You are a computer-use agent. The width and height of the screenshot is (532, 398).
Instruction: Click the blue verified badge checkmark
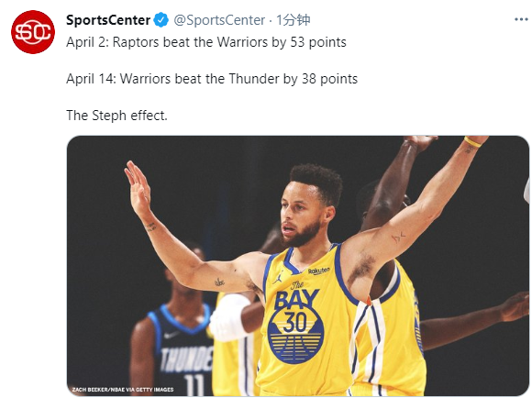tap(161, 20)
